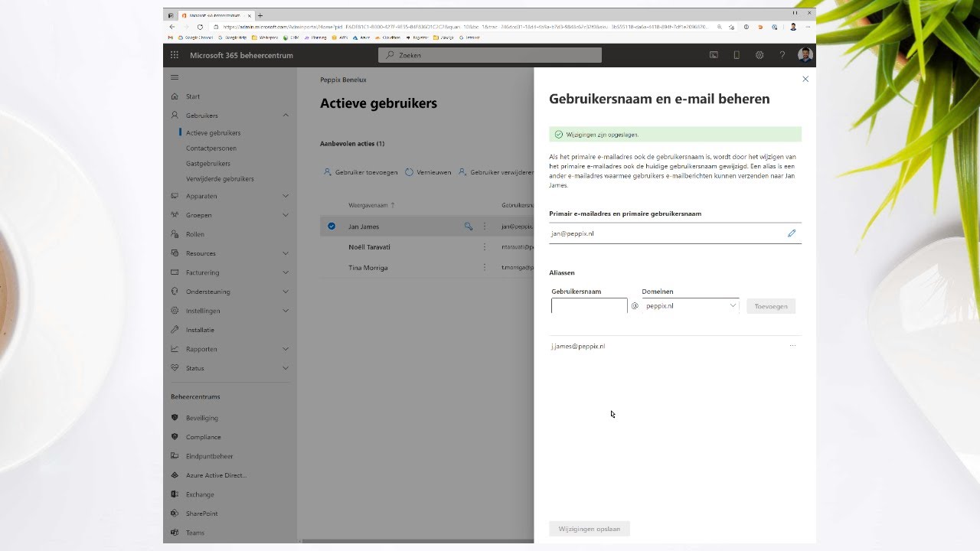Uncheck the Jan James row checkbox
Screen dimensions: 980x551
coord(332,227)
